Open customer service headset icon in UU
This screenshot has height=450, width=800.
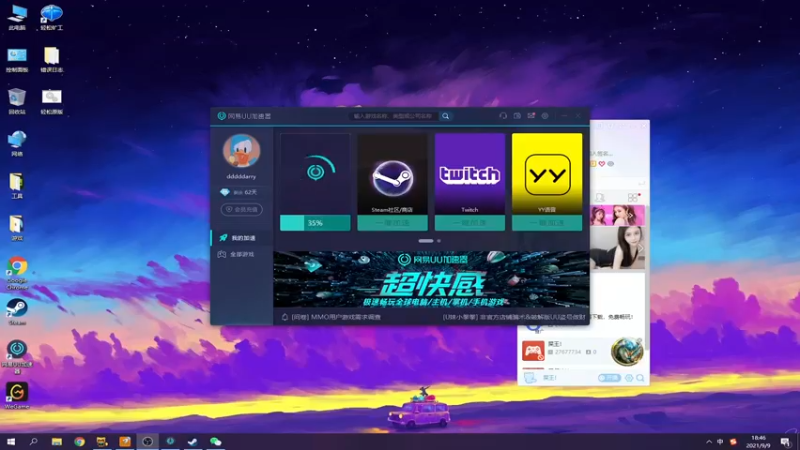[503, 116]
